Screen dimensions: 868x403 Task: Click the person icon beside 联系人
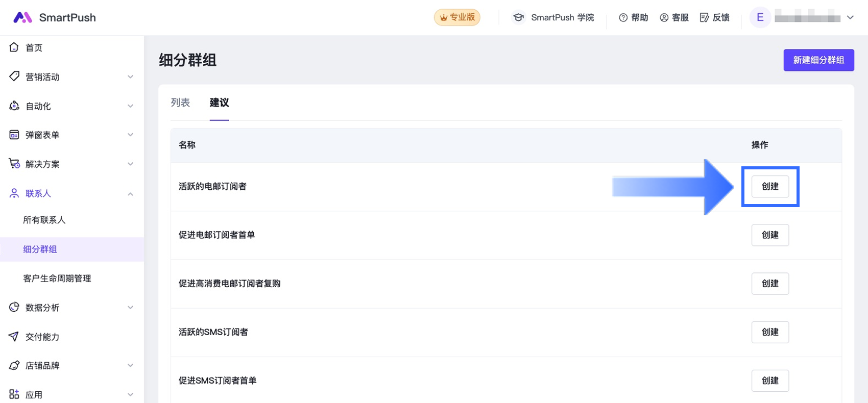(14, 193)
